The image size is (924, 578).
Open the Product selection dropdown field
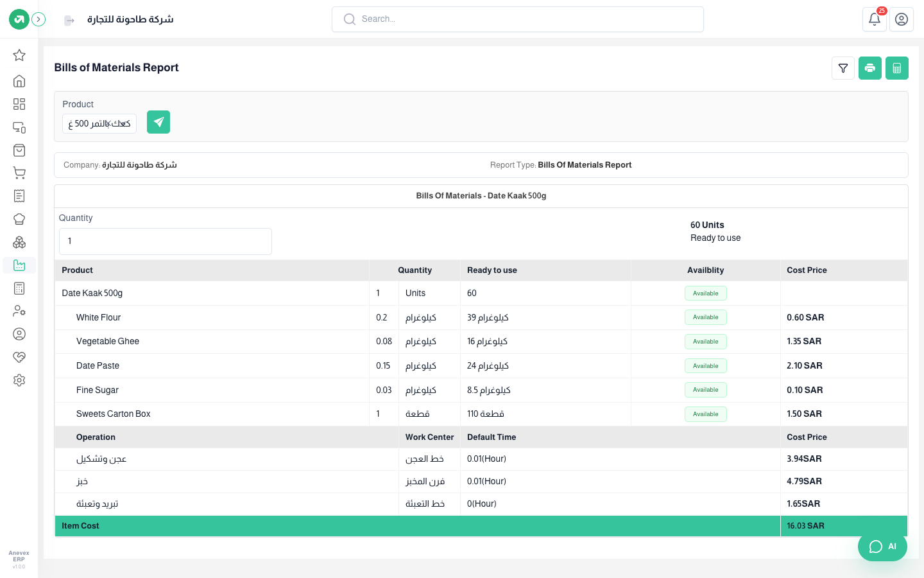tap(99, 123)
